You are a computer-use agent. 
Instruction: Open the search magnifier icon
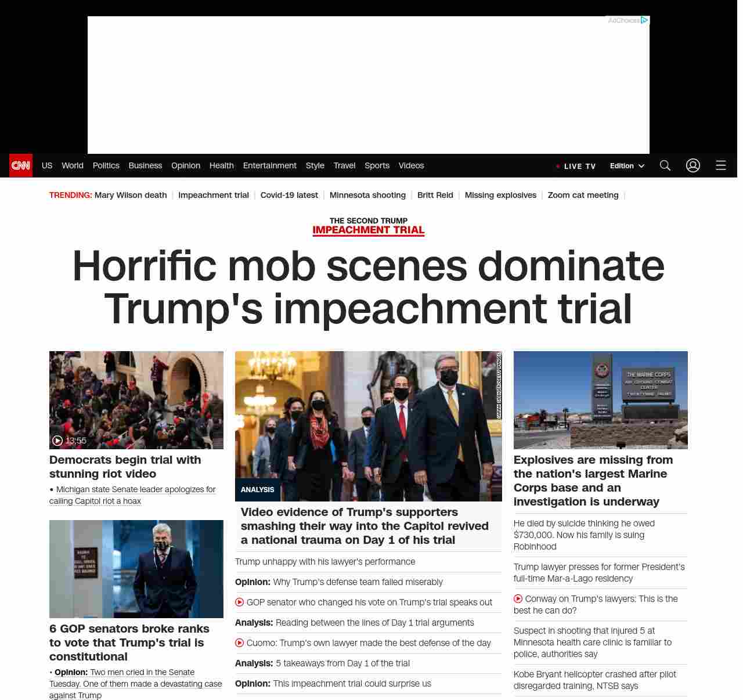(x=665, y=165)
